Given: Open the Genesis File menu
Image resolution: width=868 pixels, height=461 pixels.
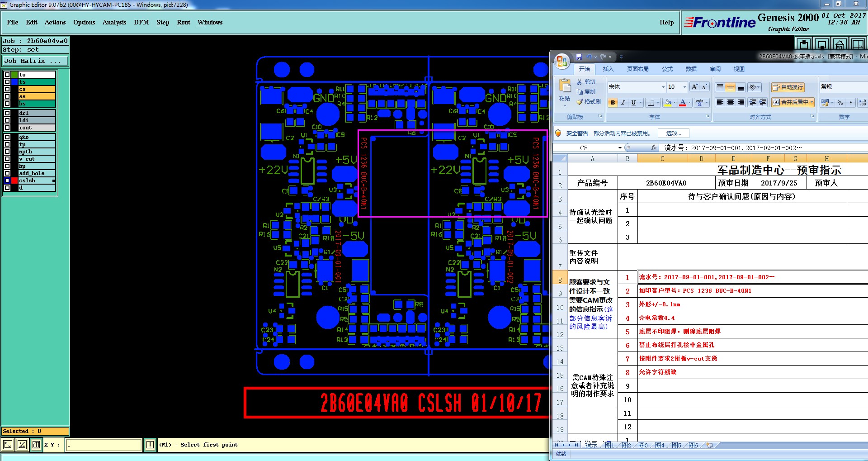Looking at the screenshot, I should coord(13,22).
